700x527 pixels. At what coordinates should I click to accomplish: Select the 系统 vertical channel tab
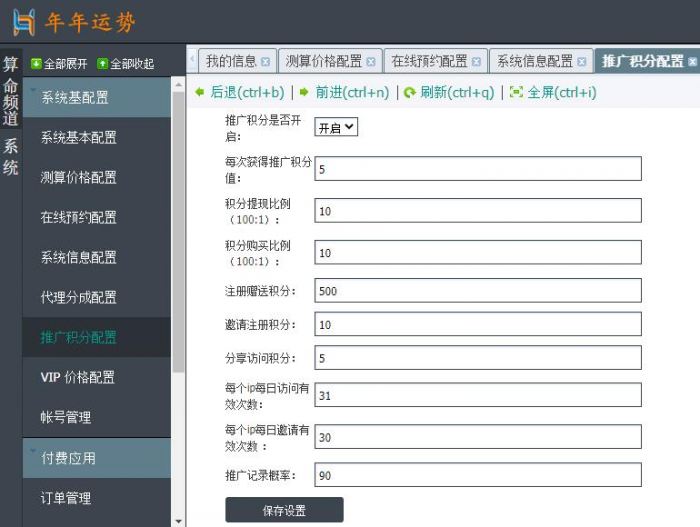tap(10, 157)
